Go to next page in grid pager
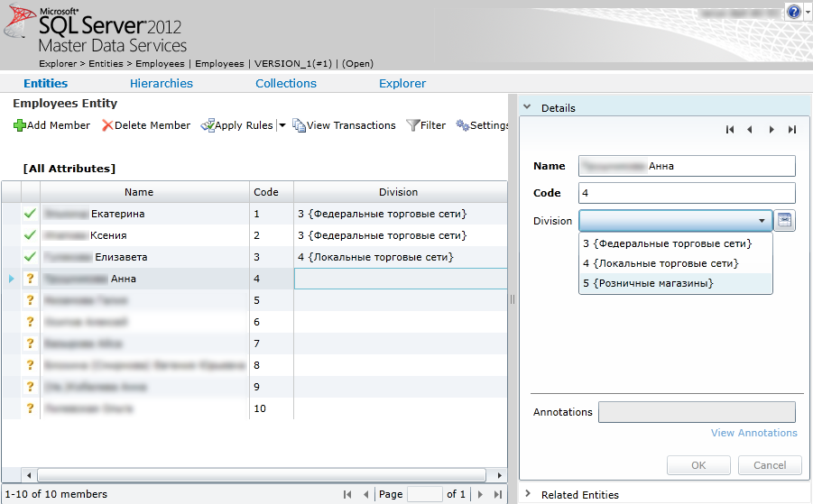 (x=480, y=495)
